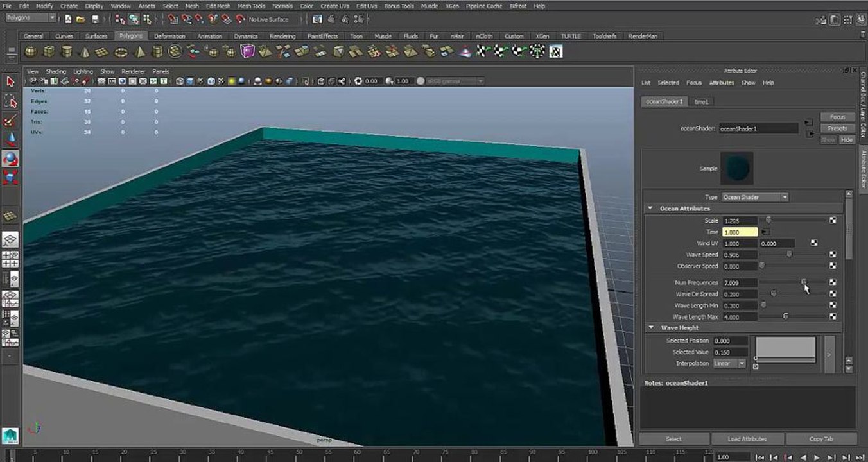Switch to the Dynamics shelf tab
This screenshot has height=462, width=868.
pos(245,36)
